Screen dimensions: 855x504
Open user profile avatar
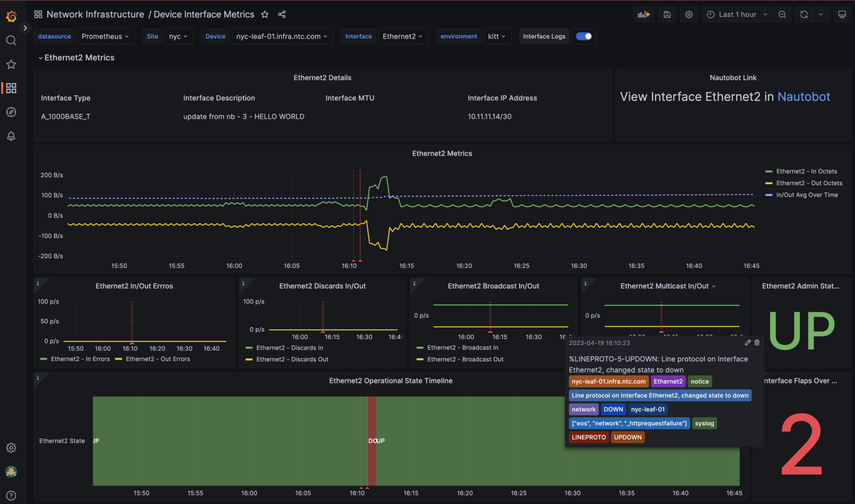click(11, 471)
